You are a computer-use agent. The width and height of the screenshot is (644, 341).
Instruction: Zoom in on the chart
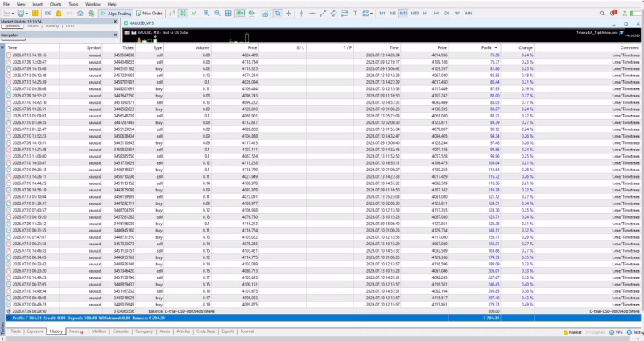pos(207,13)
